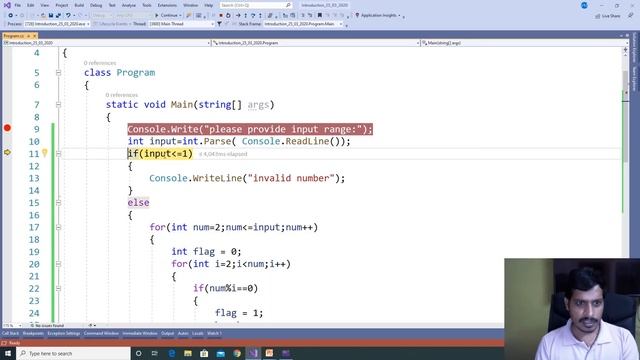The width and height of the screenshot is (640, 360).
Task: Open the Main(string[] args) member dropdown
Action: pyautogui.click(x=524, y=42)
